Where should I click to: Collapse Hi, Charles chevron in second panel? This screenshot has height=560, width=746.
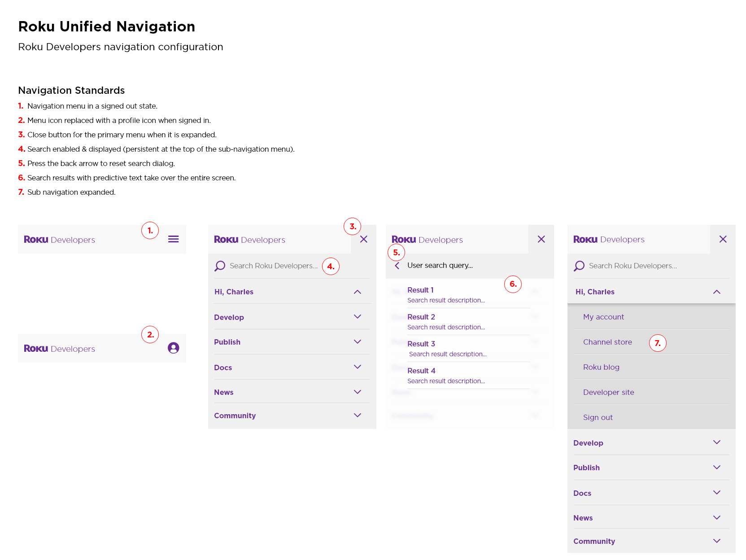[358, 292]
